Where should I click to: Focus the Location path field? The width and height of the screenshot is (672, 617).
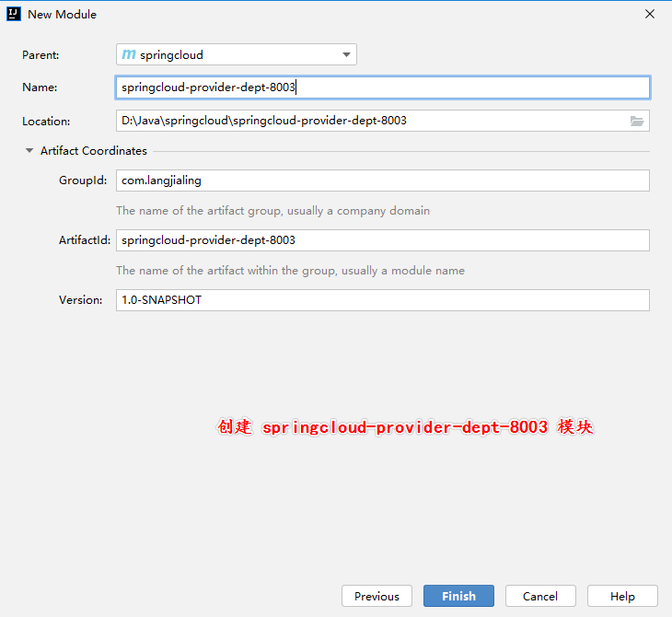(x=368, y=121)
